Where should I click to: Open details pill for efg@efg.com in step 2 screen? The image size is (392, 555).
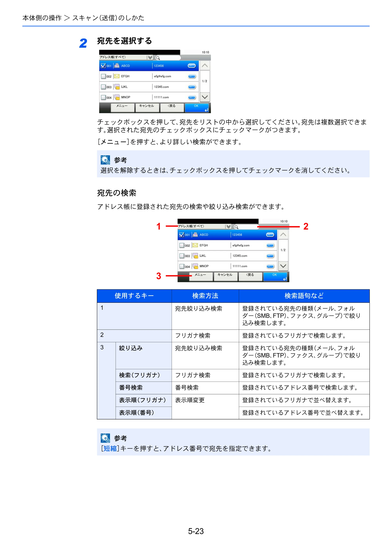point(192,76)
